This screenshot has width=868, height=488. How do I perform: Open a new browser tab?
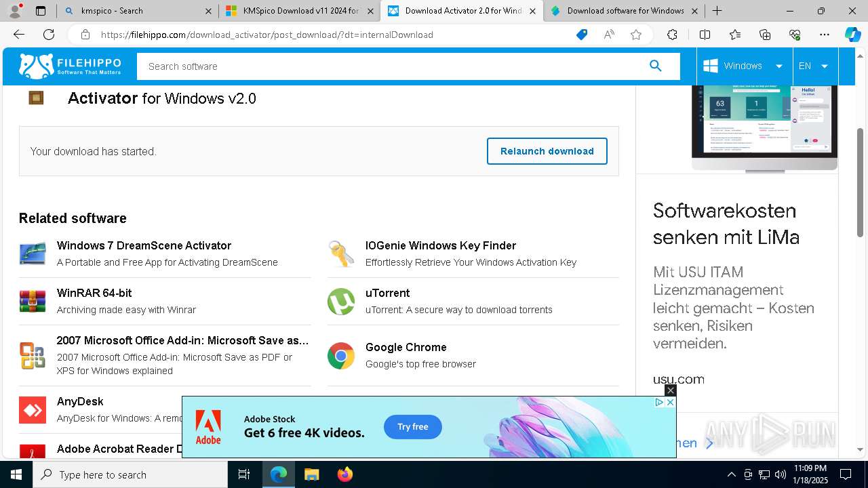coord(717,11)
